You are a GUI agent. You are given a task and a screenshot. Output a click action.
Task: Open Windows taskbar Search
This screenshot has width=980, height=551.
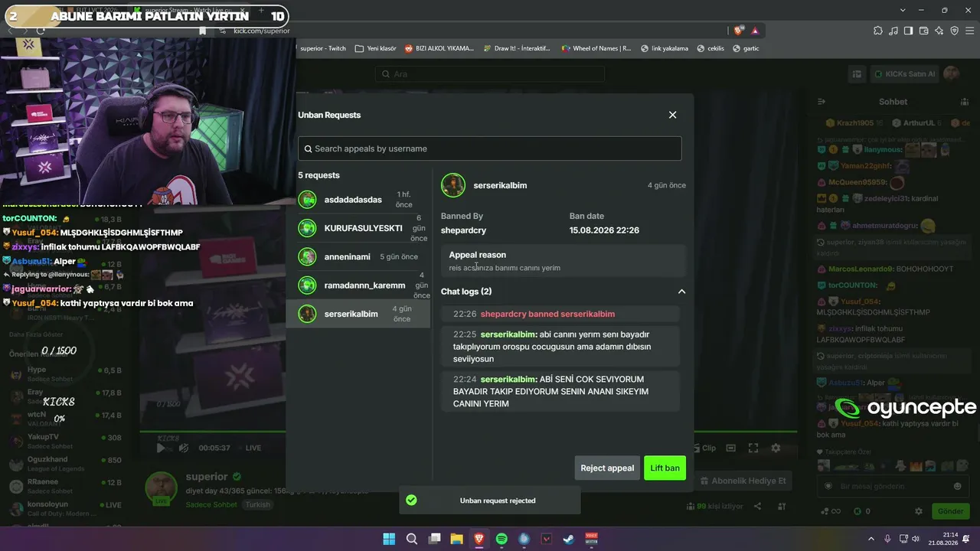[x=412, y=539]
